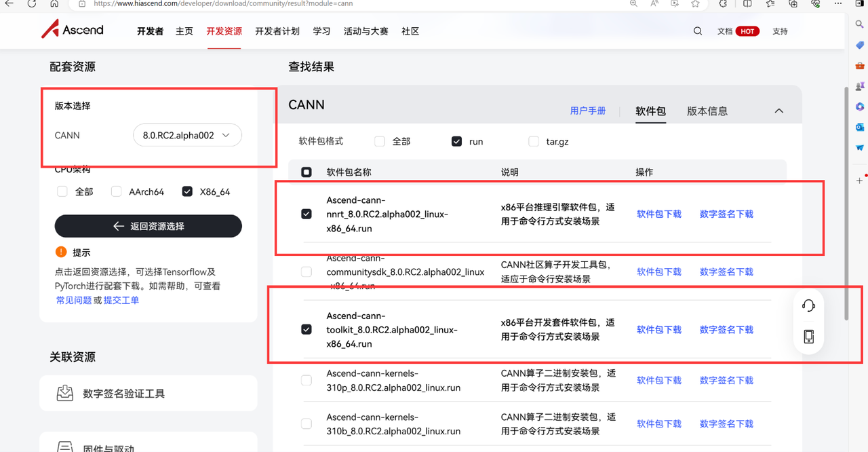This screenshot has height=452, width=868.
Task: Open 活动与大赛 in the top navigation
Action: (x=366, y=31)
